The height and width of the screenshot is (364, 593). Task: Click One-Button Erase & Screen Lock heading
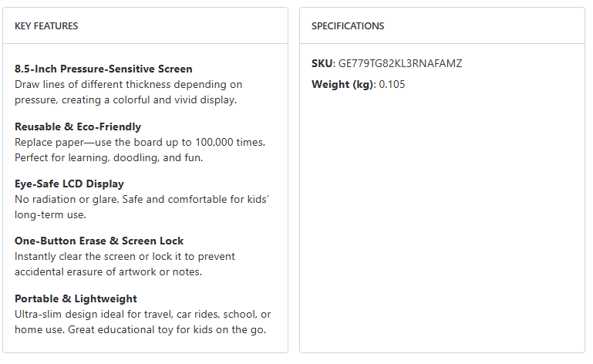click(99, 241)
